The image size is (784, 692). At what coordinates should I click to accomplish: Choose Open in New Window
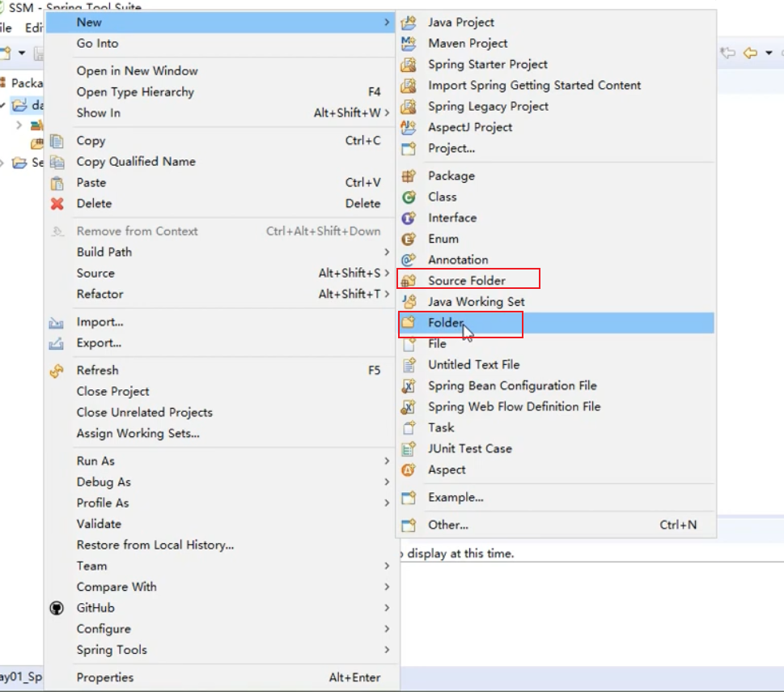[x=219, y=71]
